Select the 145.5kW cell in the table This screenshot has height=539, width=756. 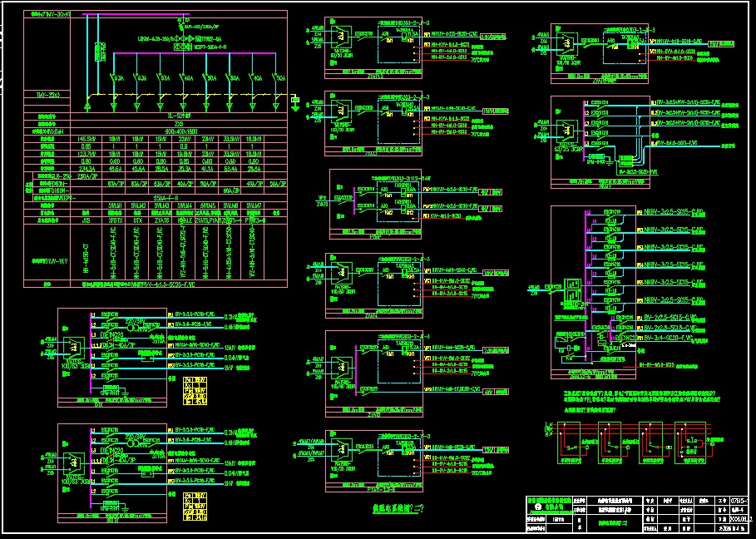(87, 139)
